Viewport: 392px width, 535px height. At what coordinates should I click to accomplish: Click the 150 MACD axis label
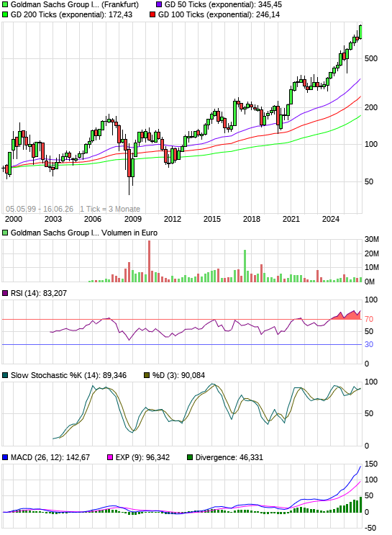[371, 464]
